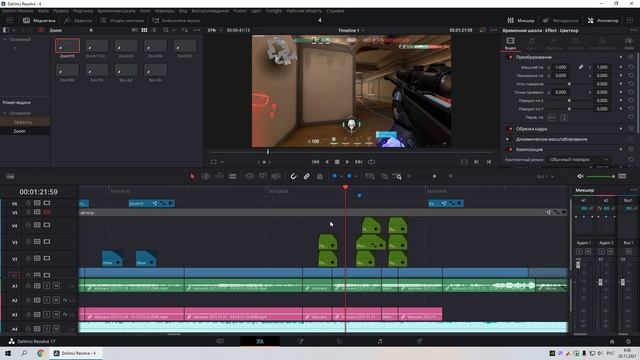Open the Файл menu
This screenshot has width=640, height=360.
pos(43,11)
